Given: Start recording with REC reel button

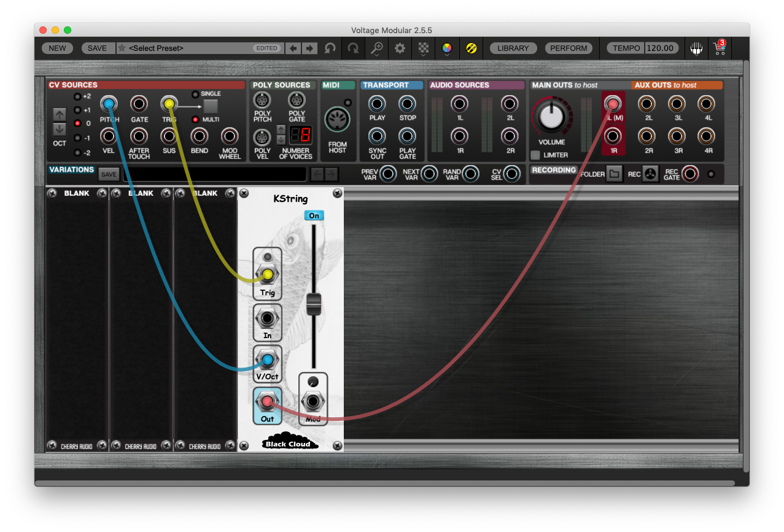Looking at the screenshot, I should coord(651,175).
